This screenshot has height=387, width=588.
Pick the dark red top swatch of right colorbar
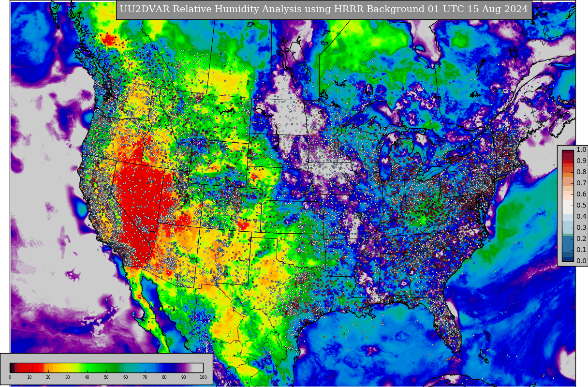(568, 152)
